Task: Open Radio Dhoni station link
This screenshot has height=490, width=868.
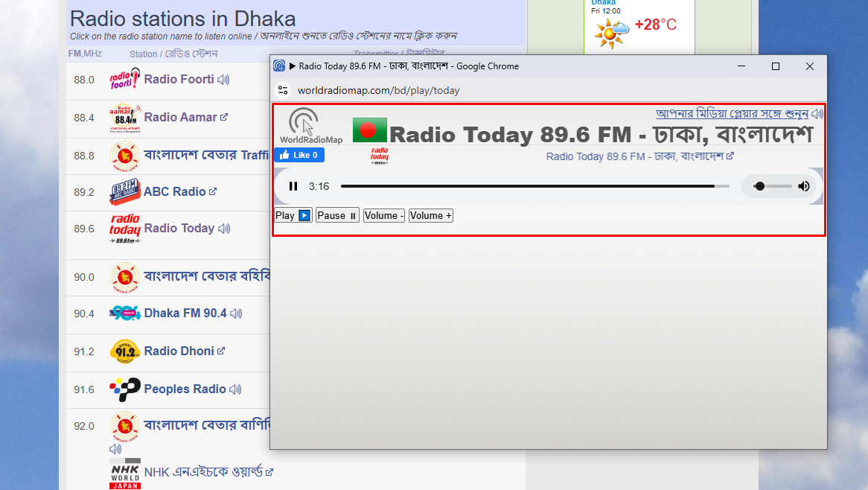Action: (x=179, y=351)
